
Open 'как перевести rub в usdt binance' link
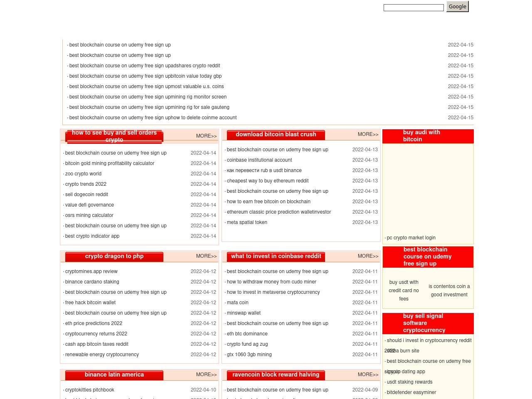[x=264, y=170]
